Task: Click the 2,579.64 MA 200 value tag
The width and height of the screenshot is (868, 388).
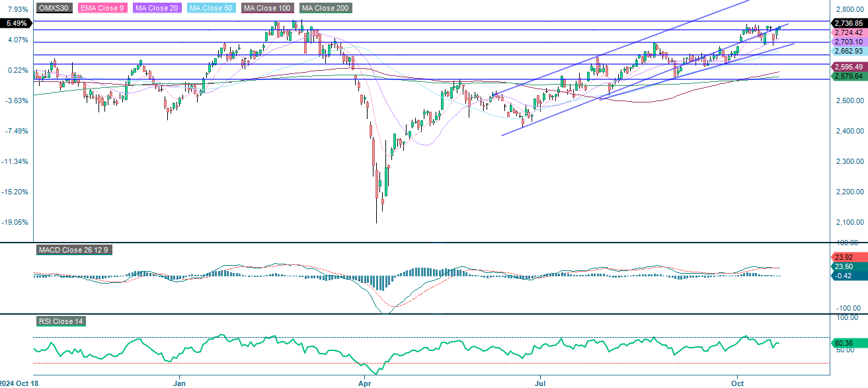Action: point(848,76)
